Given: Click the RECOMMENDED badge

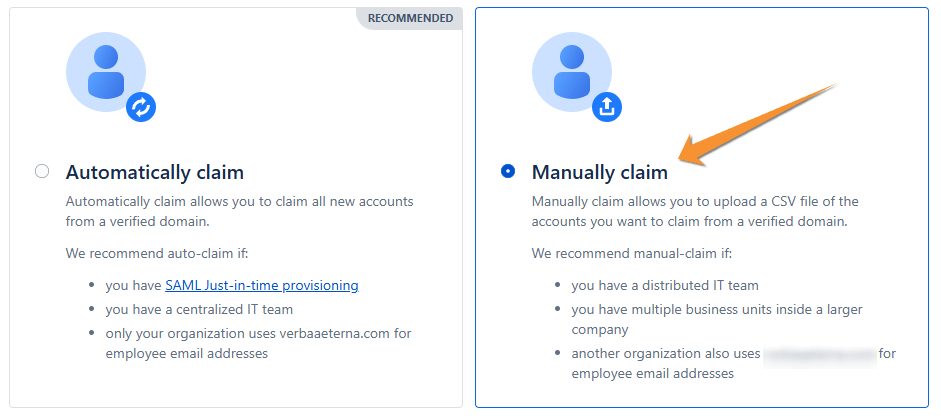Looking at the screenshot, I should (x=410, y=18).
